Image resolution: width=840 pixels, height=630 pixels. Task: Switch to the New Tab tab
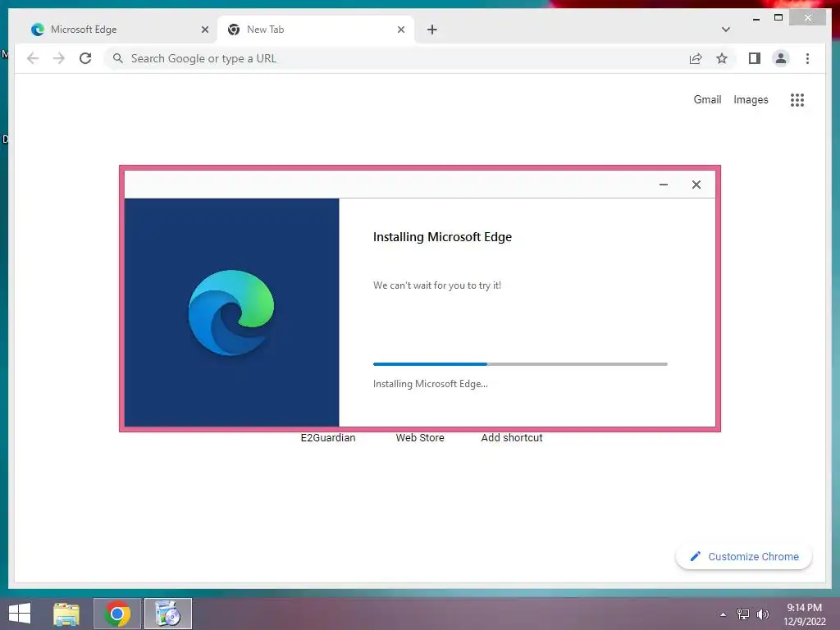tap(316, 30)
